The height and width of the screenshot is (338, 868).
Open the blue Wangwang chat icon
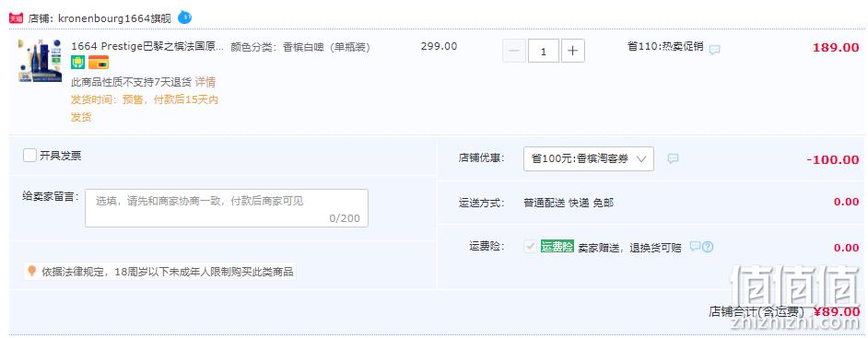point(184,17)
